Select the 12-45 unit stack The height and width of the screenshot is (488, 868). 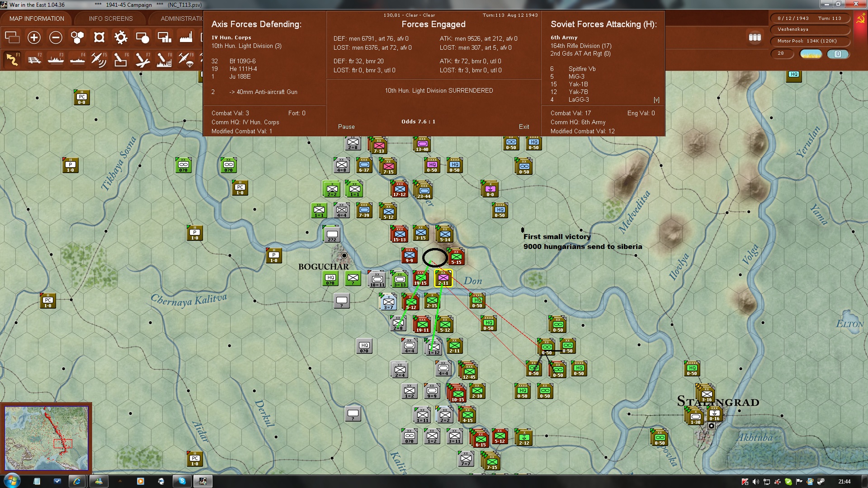[x=469, y=371]
